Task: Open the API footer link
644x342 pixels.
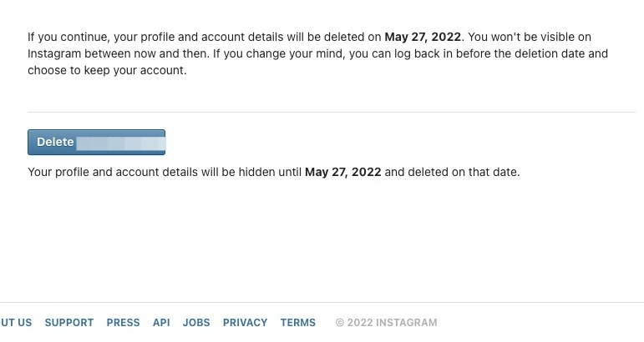Action: coord(161,323)
